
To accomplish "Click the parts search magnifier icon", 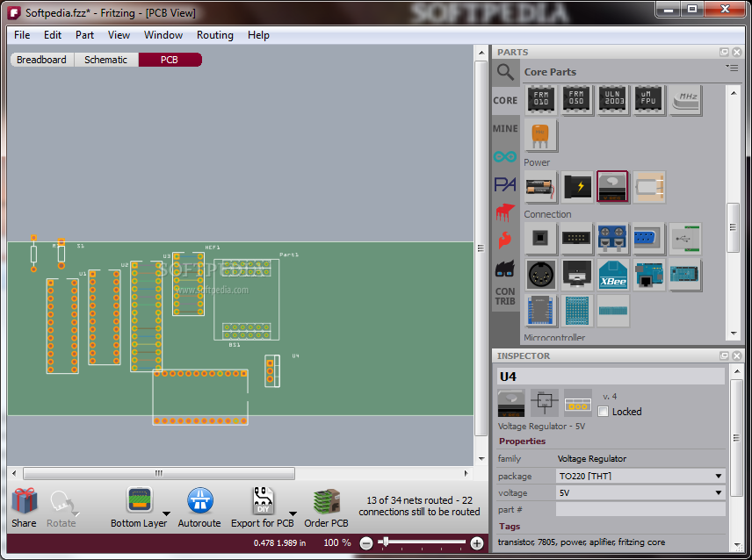I will pyautogui.click(x=505, y=72).
